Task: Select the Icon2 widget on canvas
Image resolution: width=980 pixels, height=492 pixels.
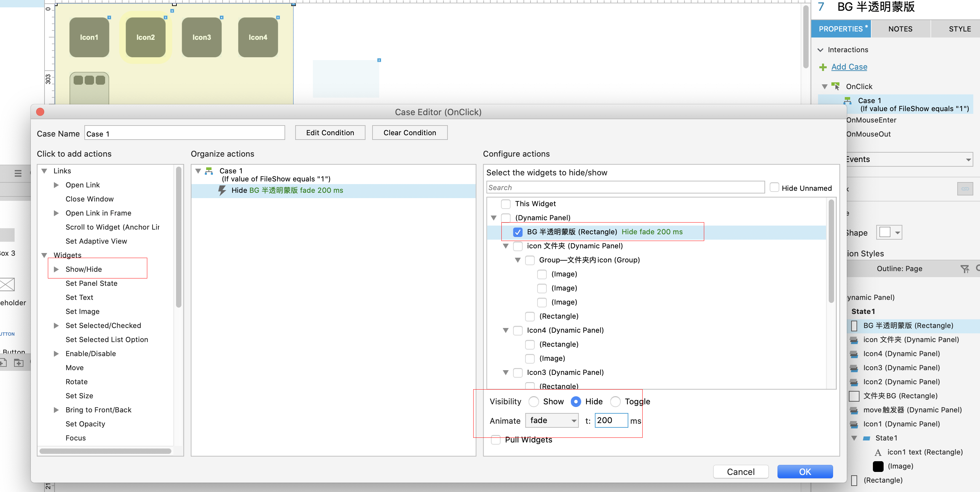Action: (x=145, y=37)
